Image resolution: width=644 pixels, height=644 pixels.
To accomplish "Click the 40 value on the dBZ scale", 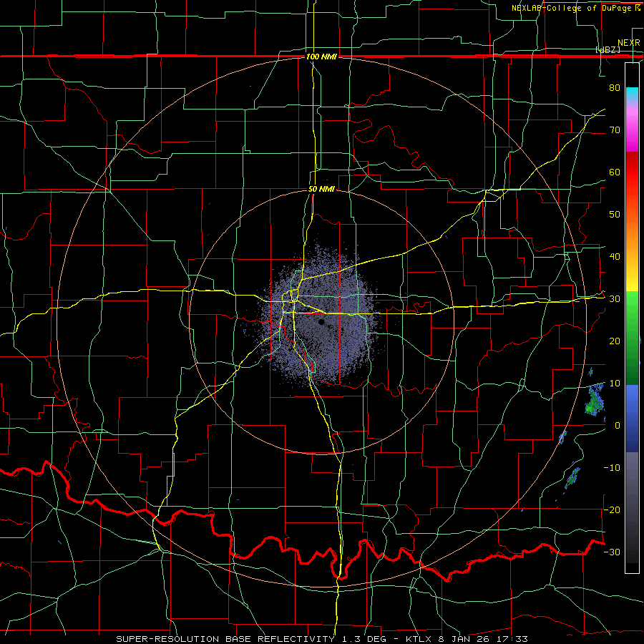I will pyautogui.click(x=615, y=257).
